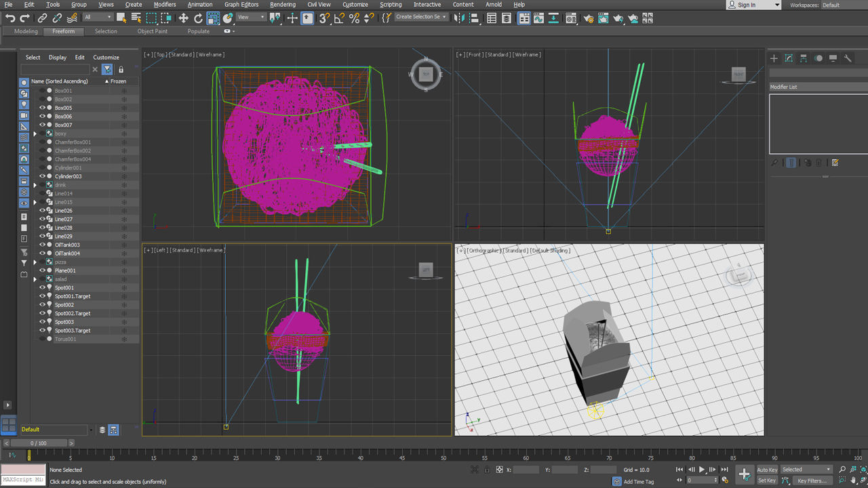Switch to the Object Paint ribbon tab
This screenshot has width=868, height=488.
(x=153, y=31)
